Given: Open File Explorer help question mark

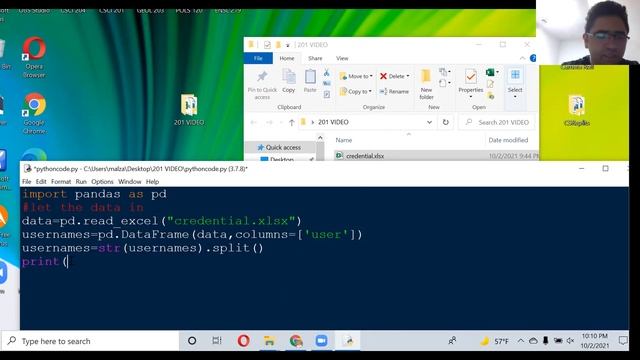Looking at the screenshot, I should 533,58.
